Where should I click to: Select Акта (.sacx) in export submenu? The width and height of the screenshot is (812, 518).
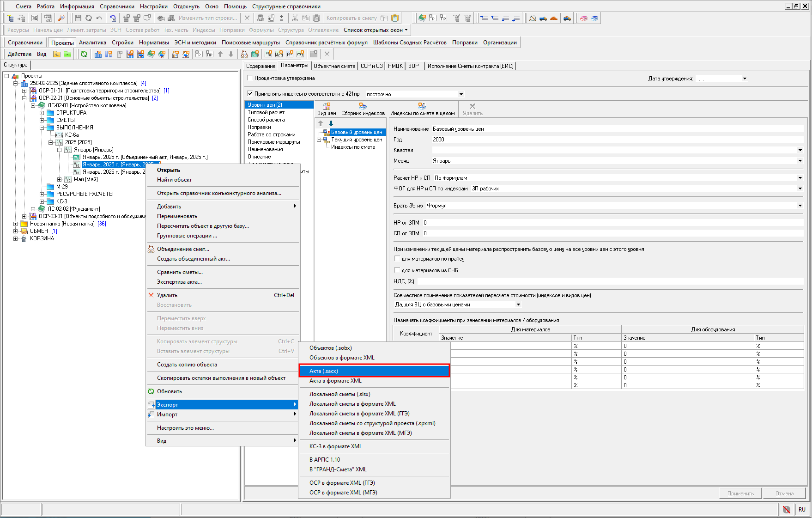tap(374, 371)
